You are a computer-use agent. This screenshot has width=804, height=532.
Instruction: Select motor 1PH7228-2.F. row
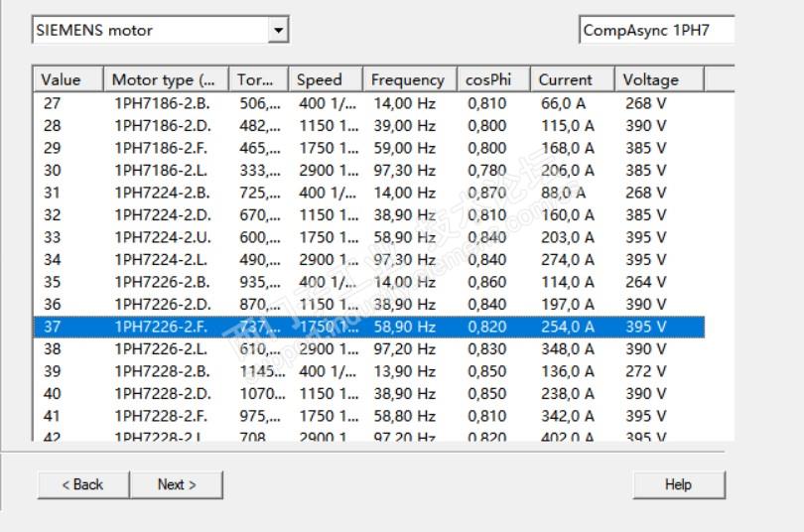pyautogui.click(x=369, y=416)
